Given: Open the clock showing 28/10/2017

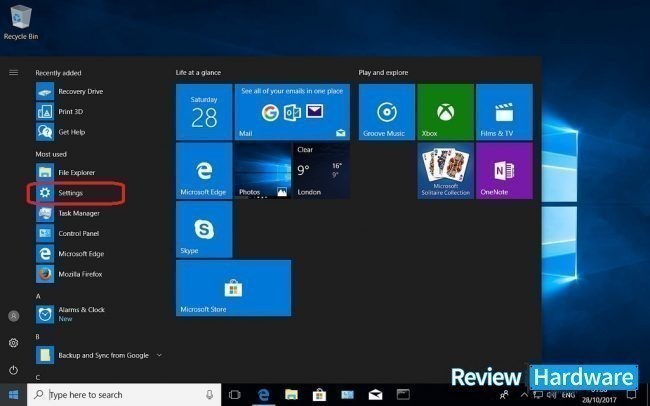Looking at the screenshot, I should click(599, 395).
